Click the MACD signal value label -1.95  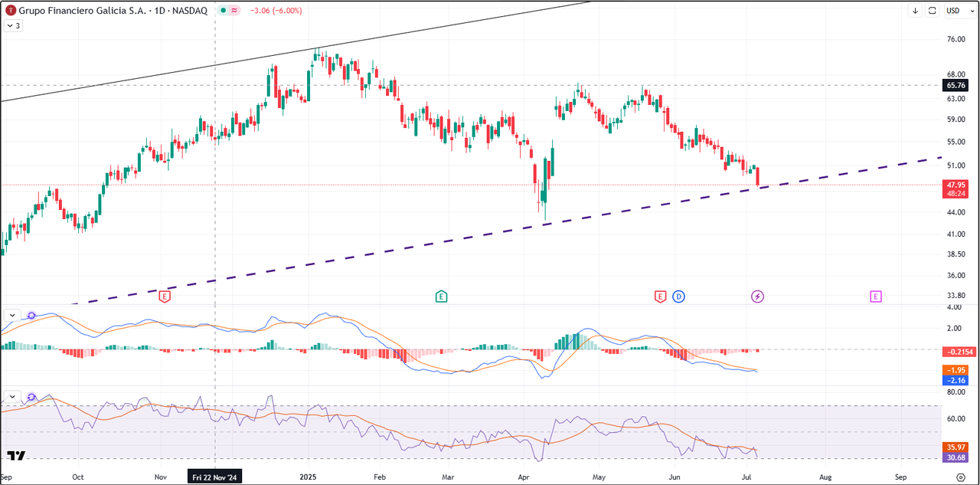956,370
